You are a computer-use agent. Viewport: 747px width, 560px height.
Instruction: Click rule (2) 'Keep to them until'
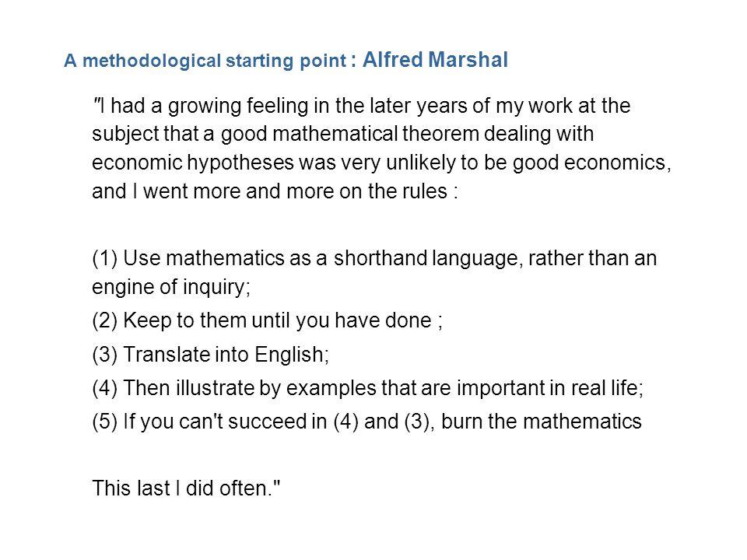click(267, 320)
